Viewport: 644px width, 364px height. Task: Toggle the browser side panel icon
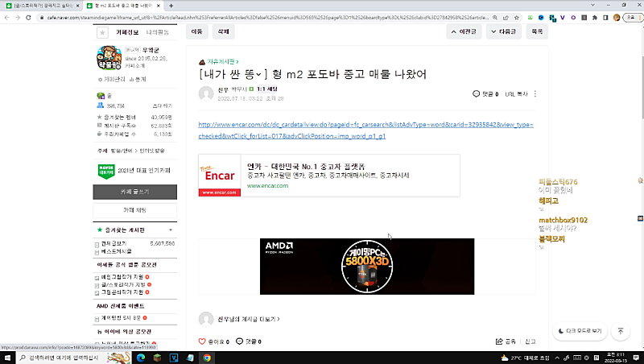(605, 18)
